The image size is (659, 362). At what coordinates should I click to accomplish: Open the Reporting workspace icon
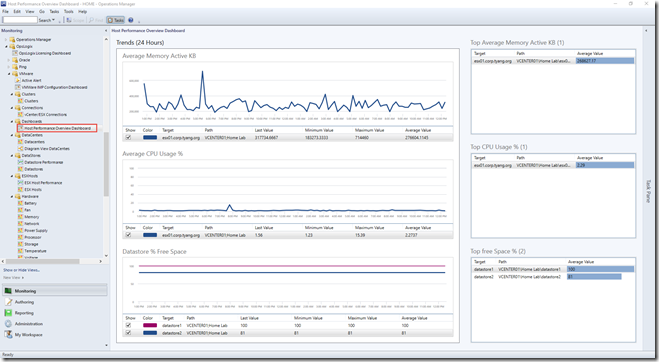(x=8, y=313)
